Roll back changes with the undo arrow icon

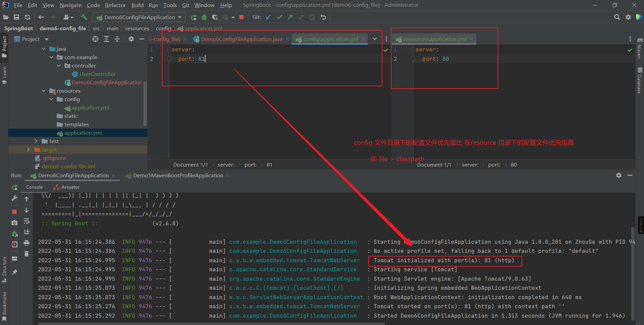click(x=323, y=17)
